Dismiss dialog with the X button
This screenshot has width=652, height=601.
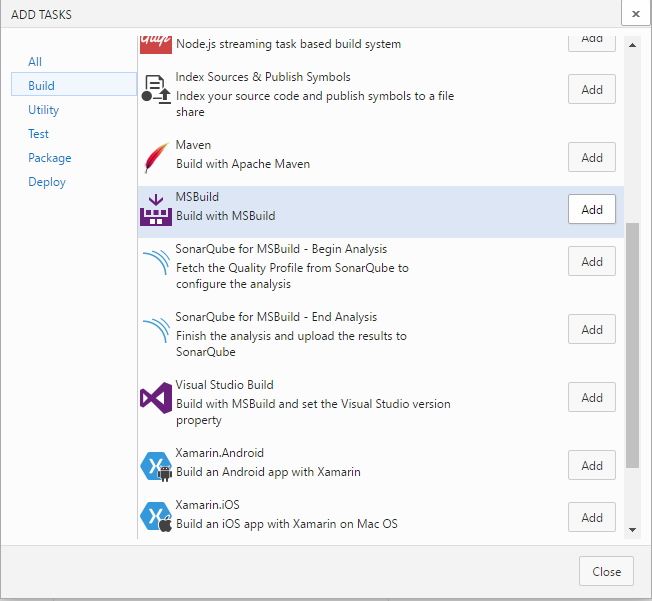coord(635,14)
